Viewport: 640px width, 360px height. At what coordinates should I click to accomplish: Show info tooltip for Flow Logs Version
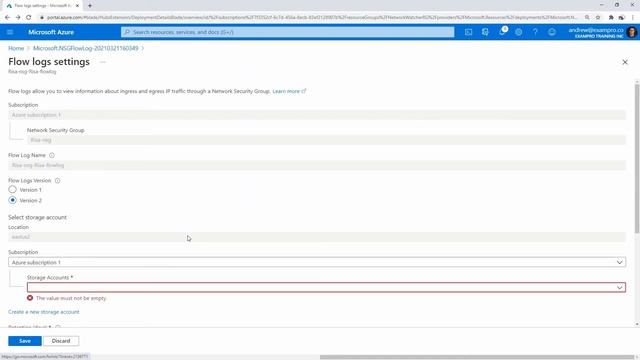[58, 180]
